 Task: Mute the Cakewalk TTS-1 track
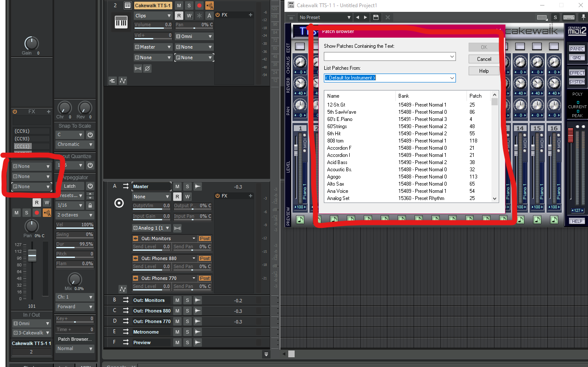(x=179, y=5)
